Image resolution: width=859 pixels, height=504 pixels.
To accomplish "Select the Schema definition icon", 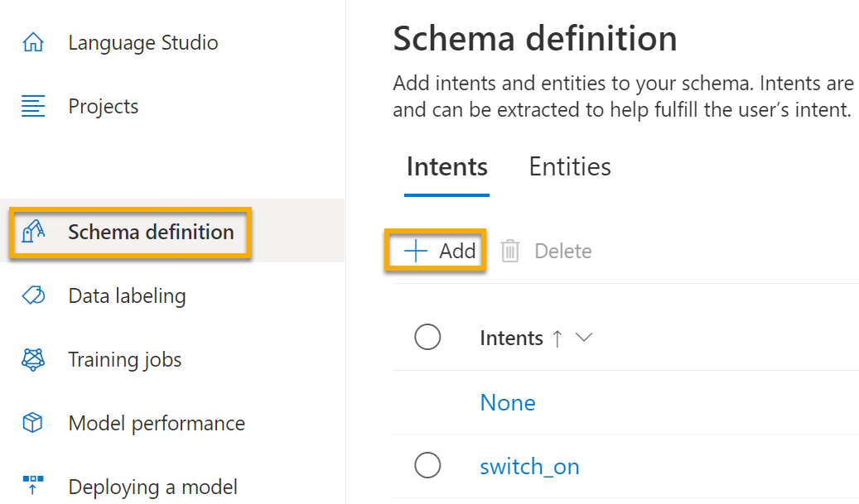I will pos(31,232).
